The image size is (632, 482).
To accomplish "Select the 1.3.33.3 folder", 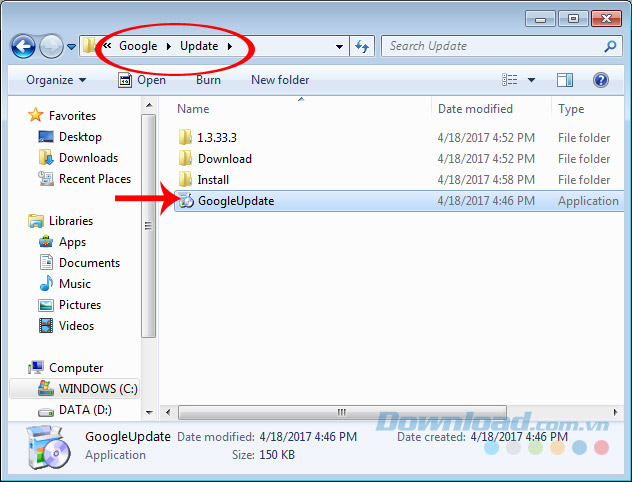I will click(x=399, y=137).
